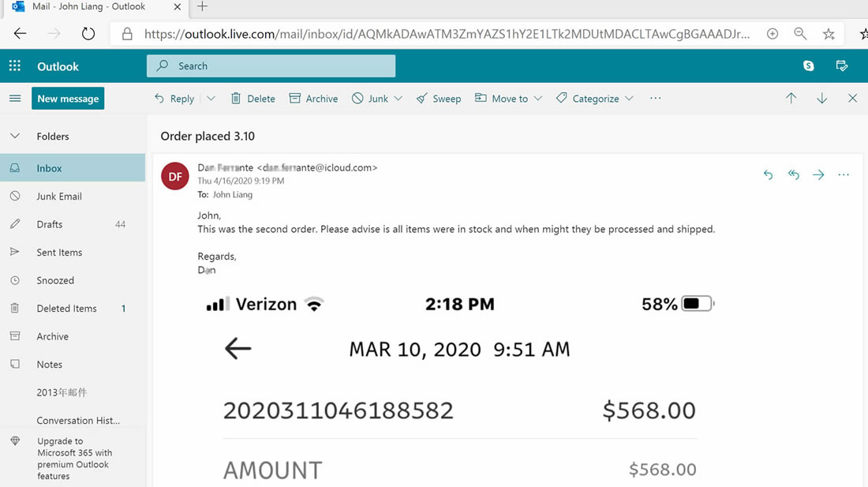This screenshot has height=487, width=868.
Task: Open the Categorize menu
Action: [594, 99]
